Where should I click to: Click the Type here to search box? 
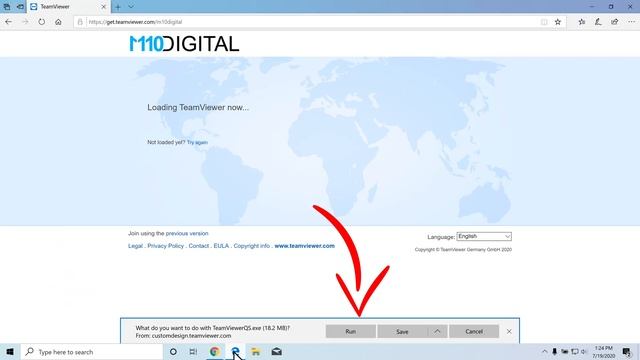(x=91, y=351)
